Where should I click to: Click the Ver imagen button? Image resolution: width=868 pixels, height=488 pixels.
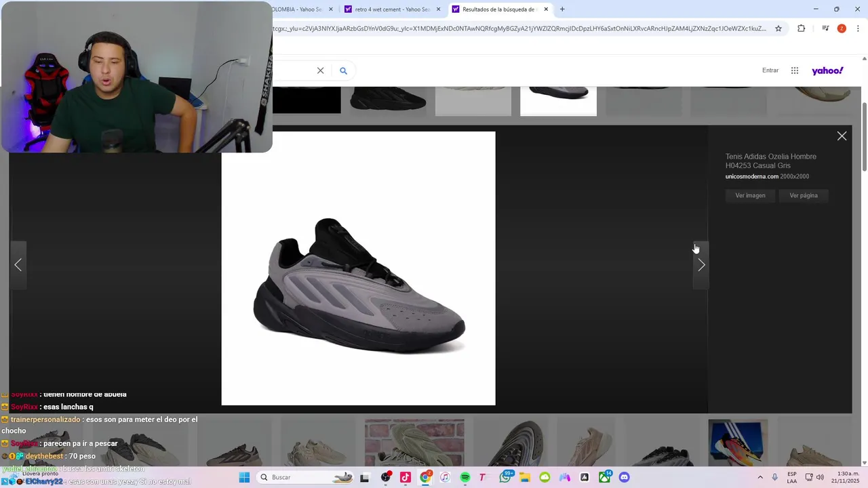(x=750, y=195)
